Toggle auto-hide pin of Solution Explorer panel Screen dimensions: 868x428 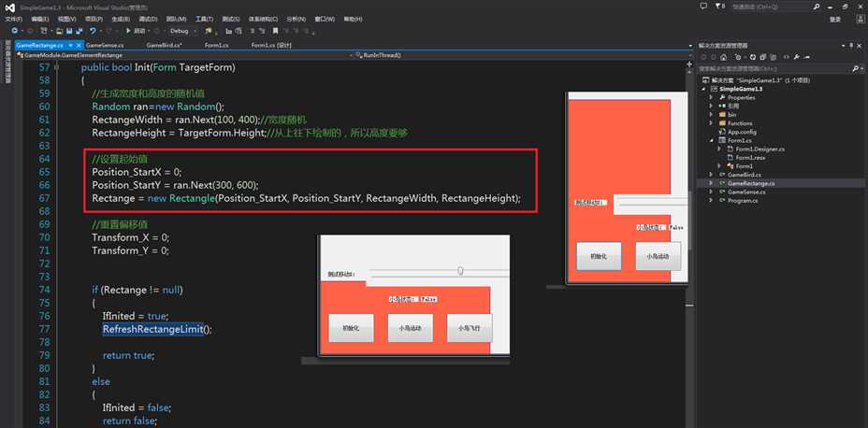[851, 46]
